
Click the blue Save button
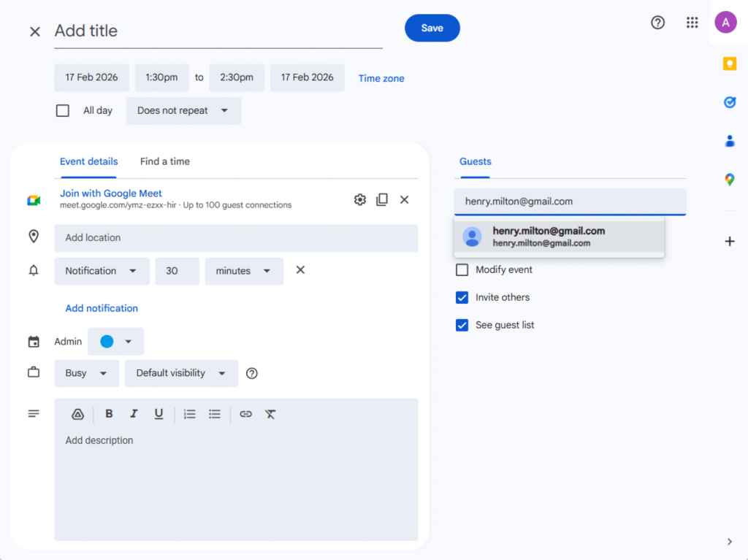(x=432, y=28)
